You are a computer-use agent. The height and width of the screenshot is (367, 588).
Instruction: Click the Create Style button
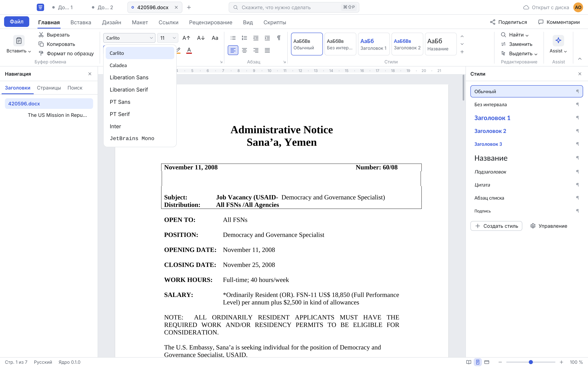pos(496,226)
